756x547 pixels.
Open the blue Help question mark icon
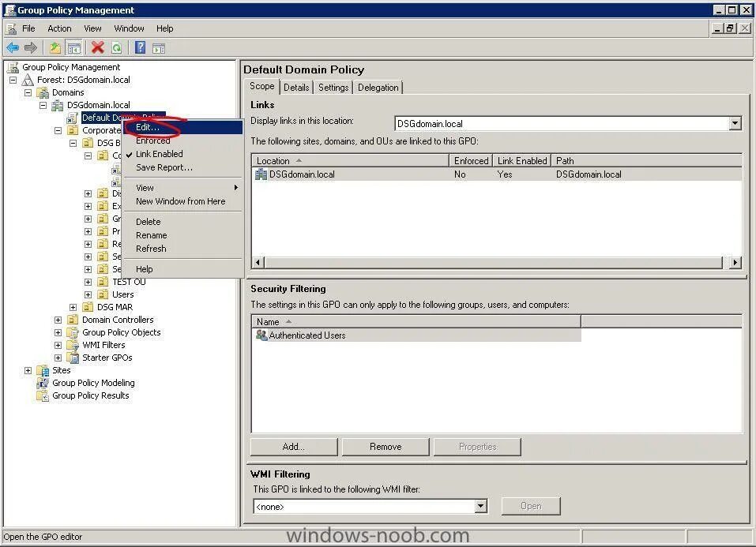point(141,47)
